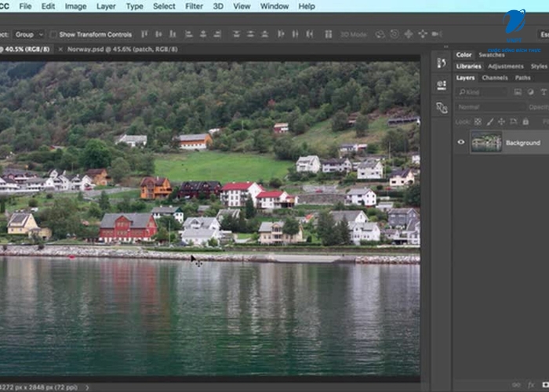Click the add layer style fx icon
Image resolution: width=549 pixels, height=392 pixels.
(x=531, y=385)
